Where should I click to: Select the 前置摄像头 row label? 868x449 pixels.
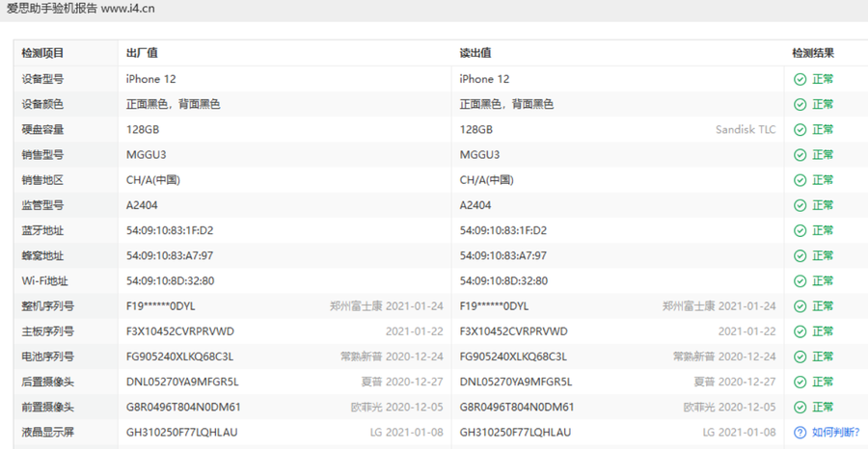[x=47, y=407]
